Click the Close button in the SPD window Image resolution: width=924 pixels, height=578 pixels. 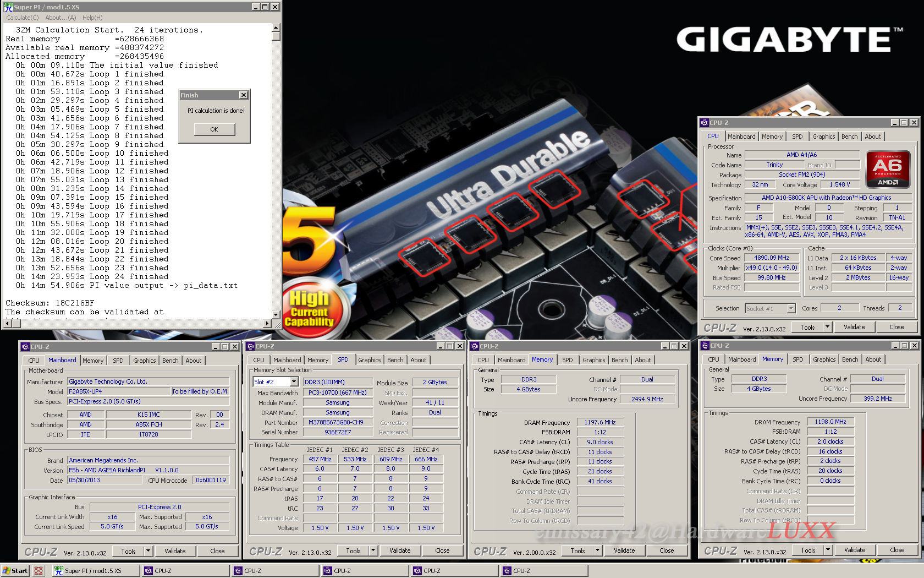442,550
